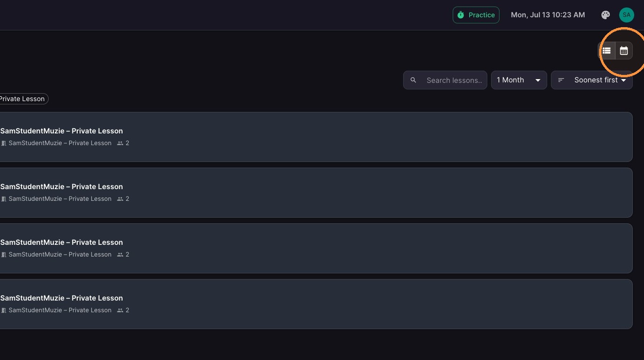644x360 pixels.
Task: Click date and time display
Action: [x=548, y=15]
